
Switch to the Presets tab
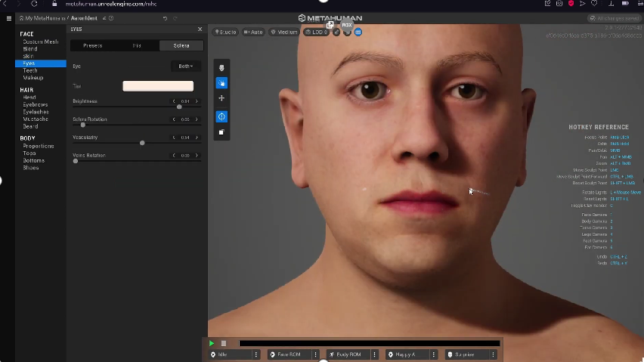pyautogui.click(x=93, y=46)
